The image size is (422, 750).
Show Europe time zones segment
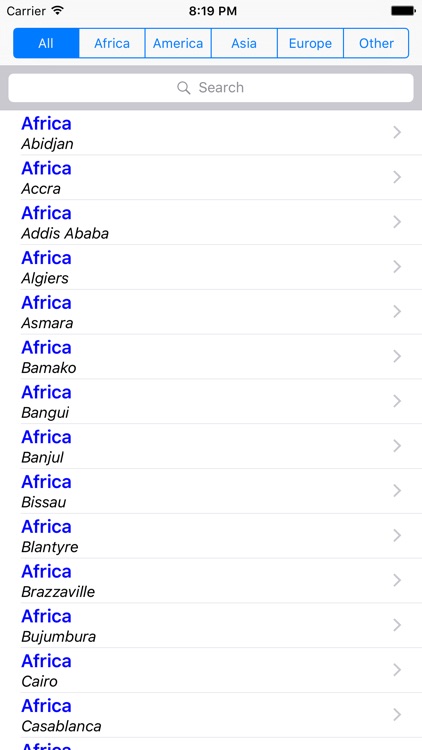pyautogui.click(x=310, y=43)
